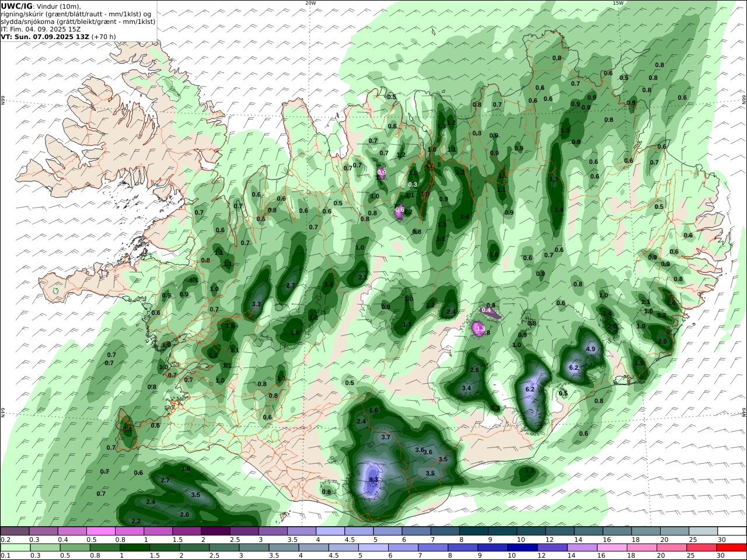The width and height of the screenshot is (747, 560).
Task: Click the 3.4 value label on the map
Action: tap(466, 388)
